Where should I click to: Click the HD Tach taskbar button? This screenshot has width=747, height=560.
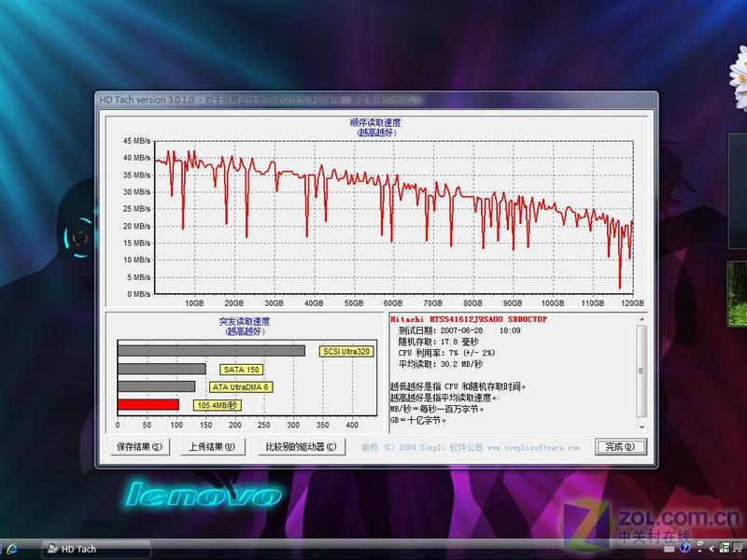pyautogui.click(x=97, y=549)
